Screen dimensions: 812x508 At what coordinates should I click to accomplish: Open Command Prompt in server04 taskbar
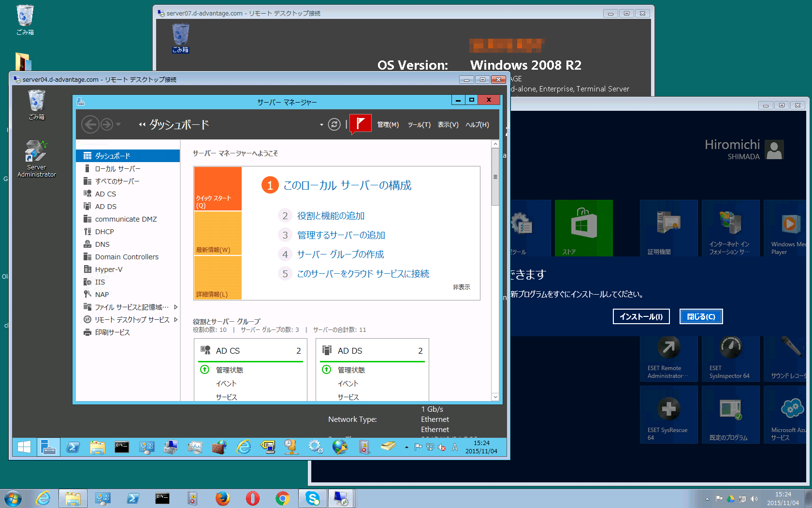point(121,447)
